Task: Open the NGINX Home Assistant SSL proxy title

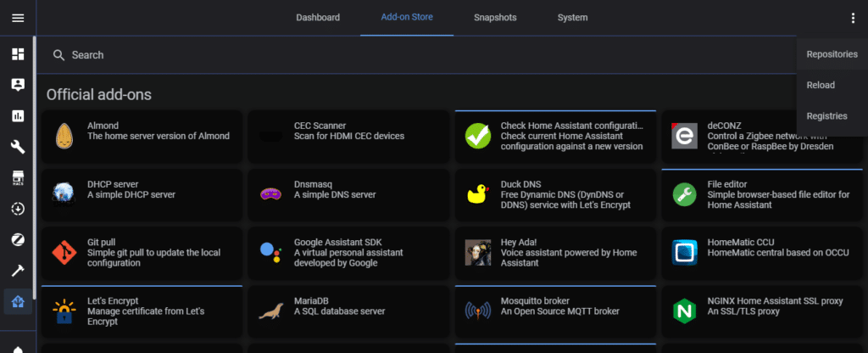Action: tap(775, 301)
